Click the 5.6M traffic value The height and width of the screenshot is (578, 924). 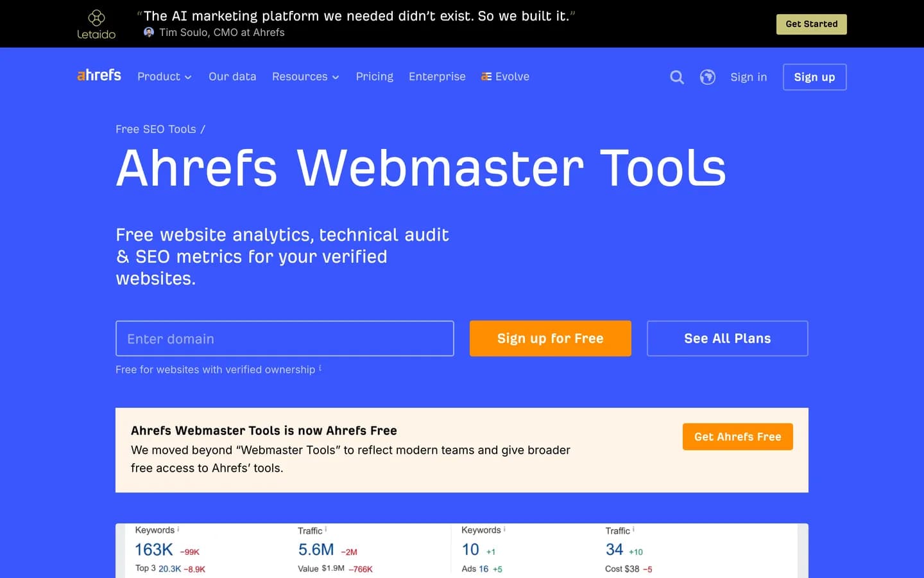(x=316, y=550)
